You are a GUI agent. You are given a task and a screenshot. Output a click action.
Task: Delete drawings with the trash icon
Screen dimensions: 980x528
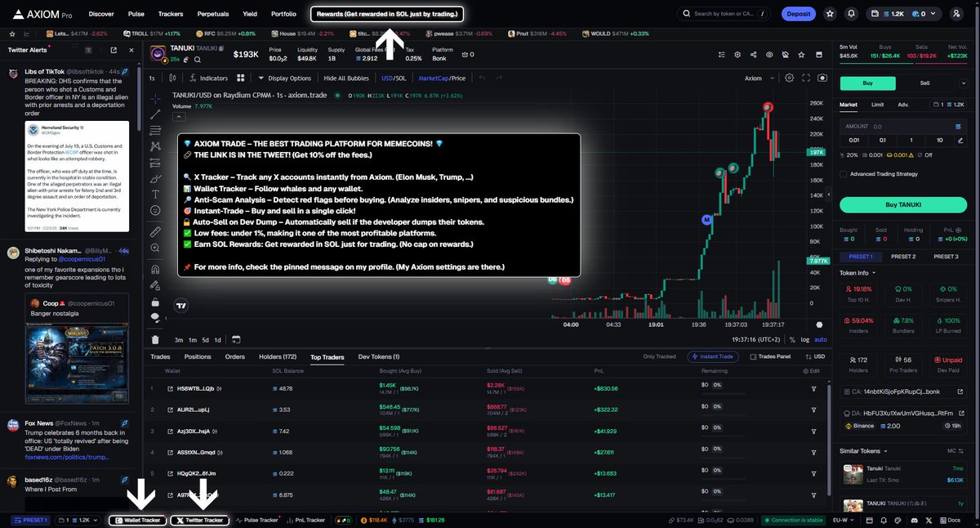coord(155,339)
